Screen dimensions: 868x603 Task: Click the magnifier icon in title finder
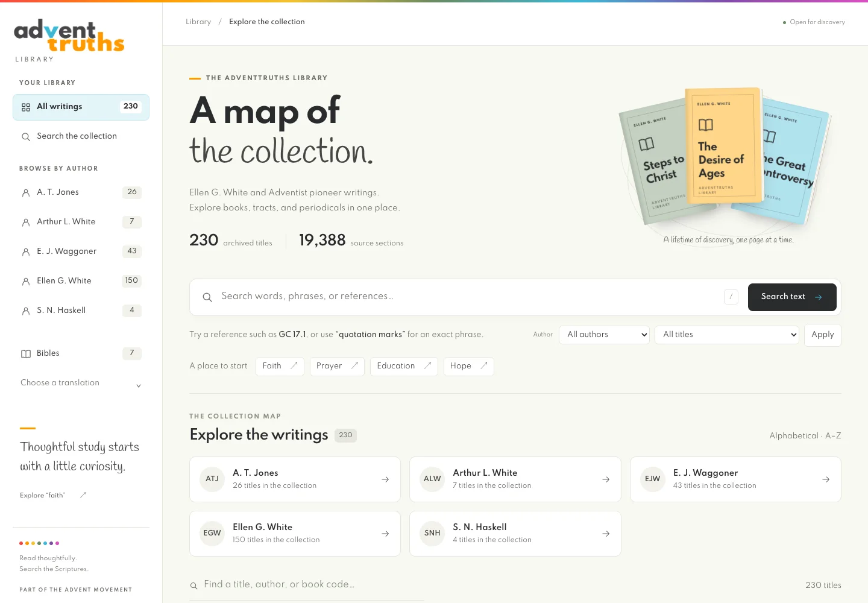194,586
